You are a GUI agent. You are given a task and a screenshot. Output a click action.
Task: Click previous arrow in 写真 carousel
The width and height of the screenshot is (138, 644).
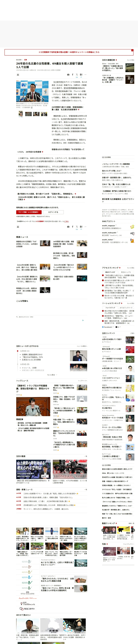(x=103, y=552)
